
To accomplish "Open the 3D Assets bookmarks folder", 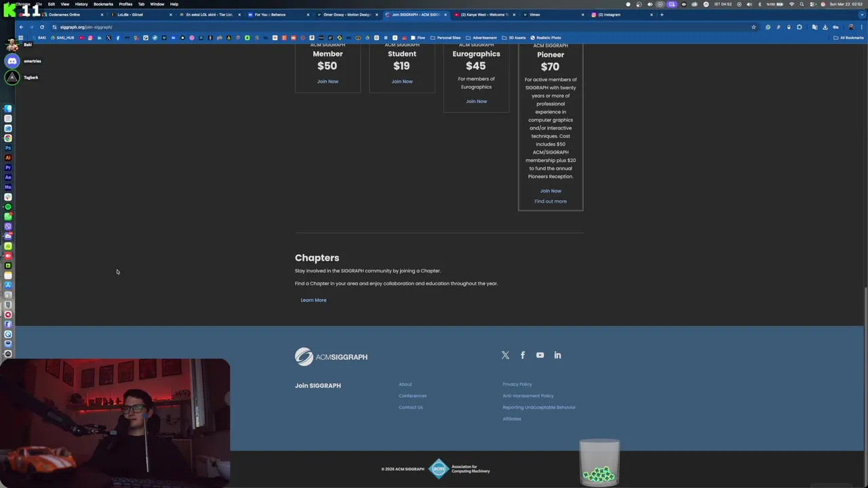I will click(513, 38).
